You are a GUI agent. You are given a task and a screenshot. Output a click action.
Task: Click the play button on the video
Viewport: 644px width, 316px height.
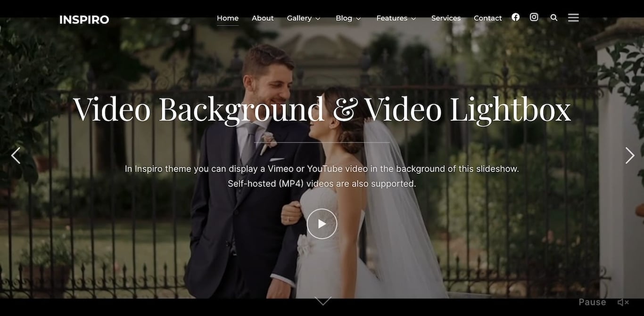click(322, 224)
